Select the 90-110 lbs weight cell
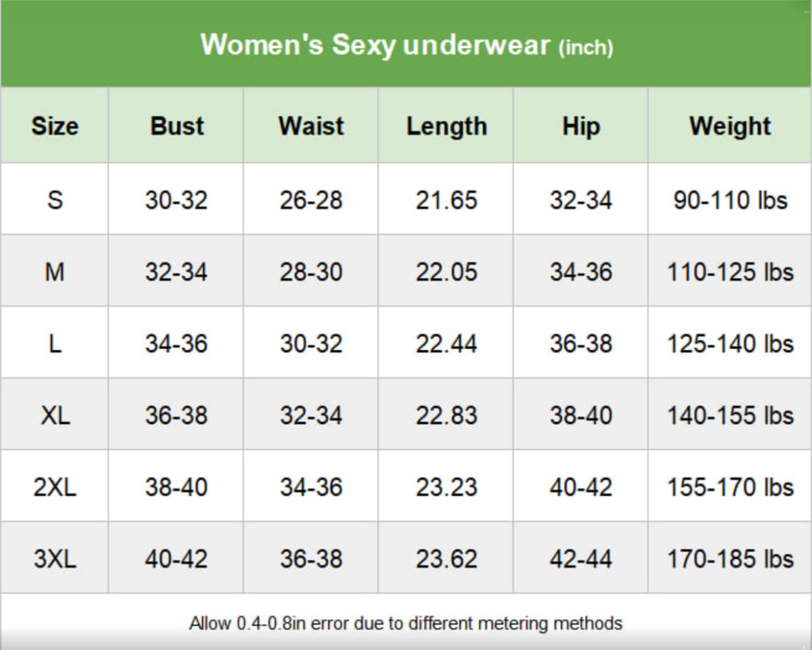The height and width of the screenshot is (650, 812). click(730, 200)
